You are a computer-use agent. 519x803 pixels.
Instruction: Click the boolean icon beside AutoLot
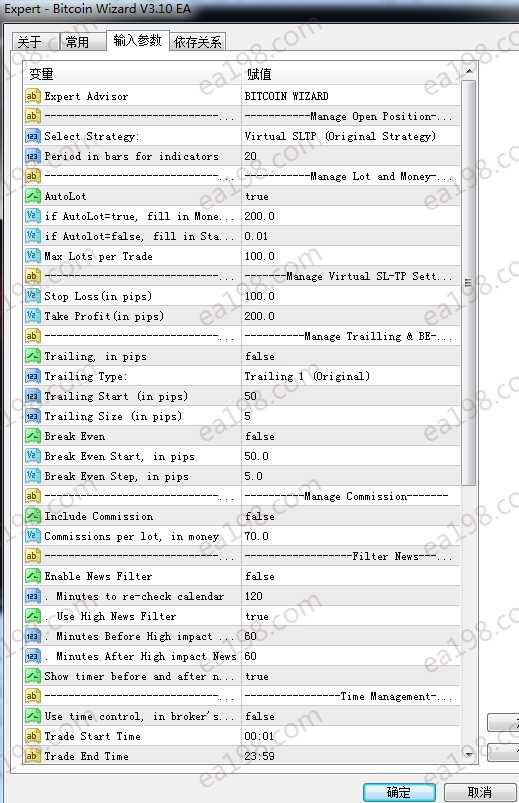tap(32, 196)
